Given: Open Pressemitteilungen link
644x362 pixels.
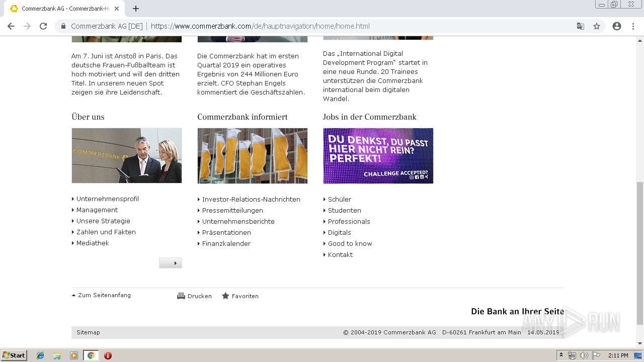Looking at the screenshot, I should [232, 211].
